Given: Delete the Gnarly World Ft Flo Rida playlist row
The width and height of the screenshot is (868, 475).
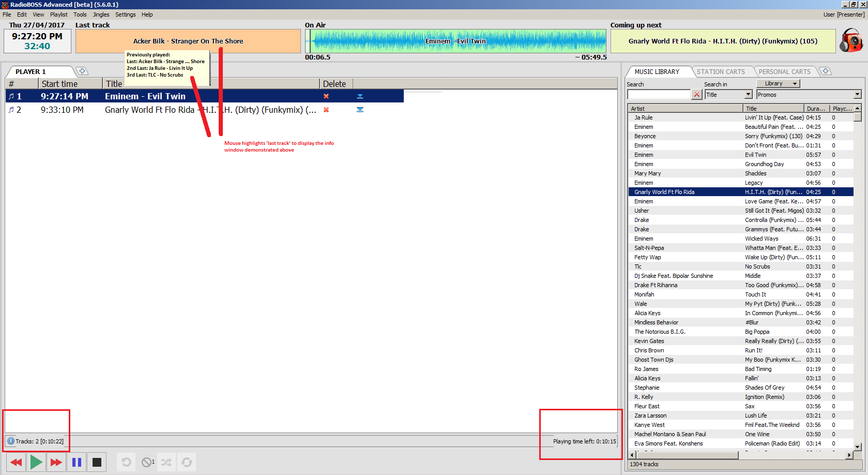Looking at the screenshot, I should coord(326,110).
